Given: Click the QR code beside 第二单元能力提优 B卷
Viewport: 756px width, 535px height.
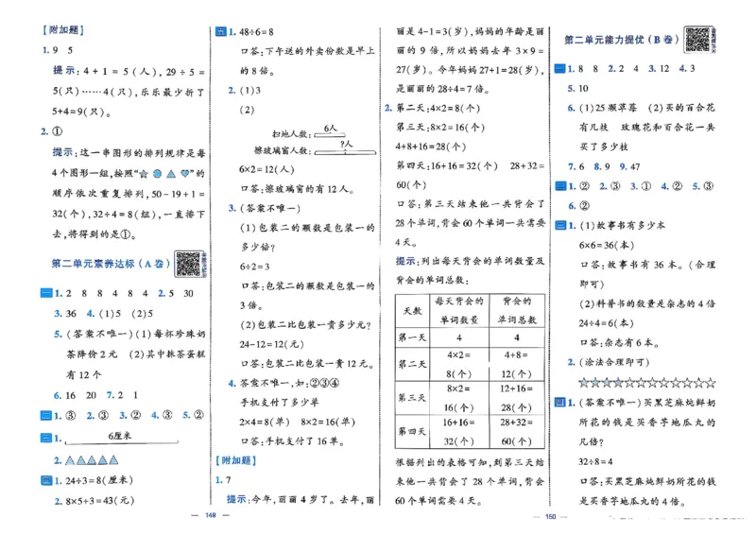Looking at the screenshot, I should [697, 40].
